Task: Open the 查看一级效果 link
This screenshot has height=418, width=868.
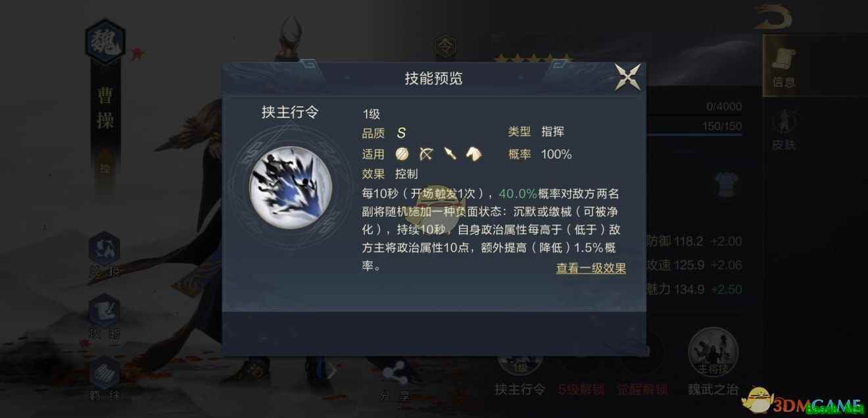Action: [591, 268]
